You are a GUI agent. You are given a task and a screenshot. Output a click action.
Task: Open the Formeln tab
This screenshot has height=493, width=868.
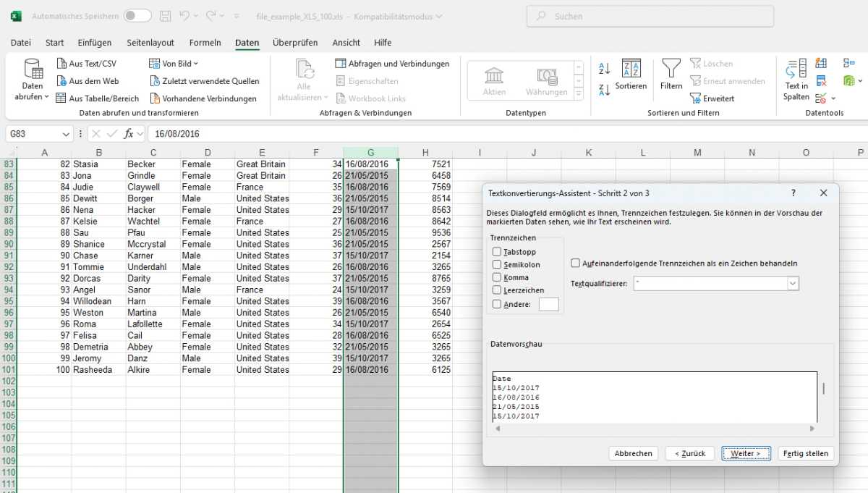(x=205, y=43)
